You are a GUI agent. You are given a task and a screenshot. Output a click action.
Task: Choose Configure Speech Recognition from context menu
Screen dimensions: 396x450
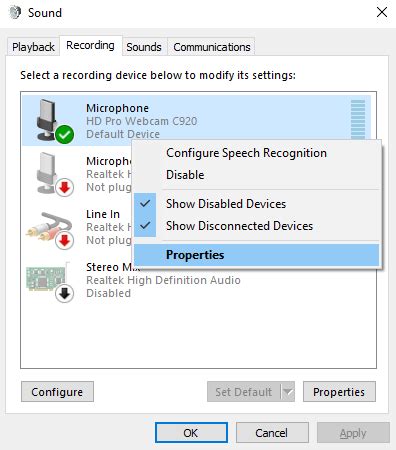click(x=257, y=153)
